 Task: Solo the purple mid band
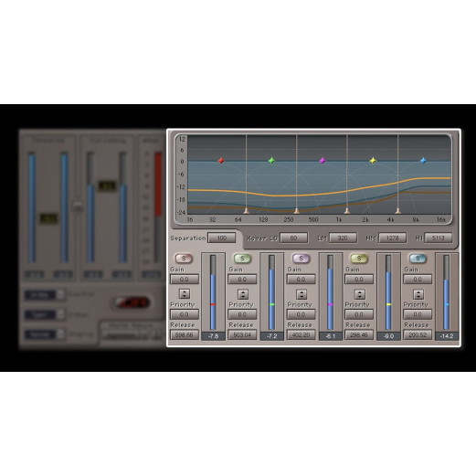pyautogui.click(x=301, y=259)
